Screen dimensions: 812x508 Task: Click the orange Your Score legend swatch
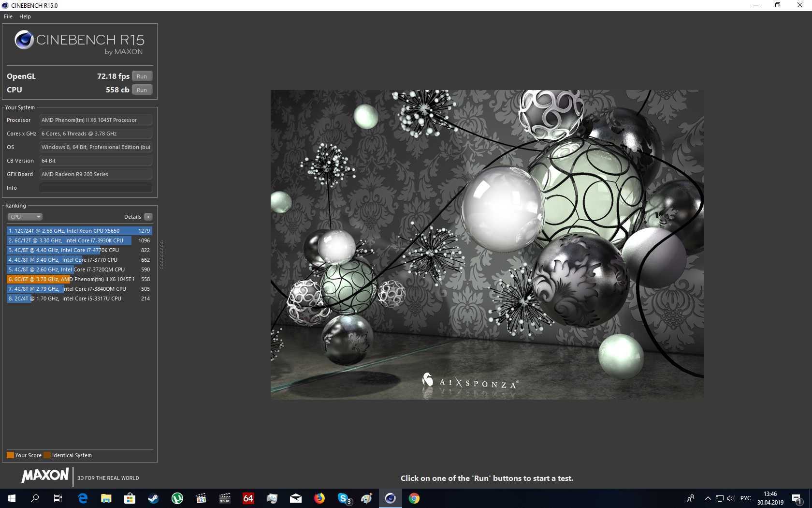tap(10, 455)
